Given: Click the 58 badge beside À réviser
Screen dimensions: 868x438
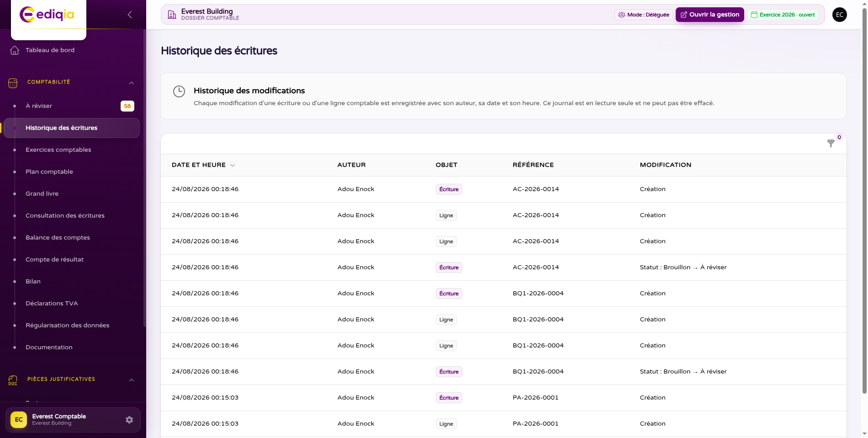Looking at the screenshot, I should click(127, 106).
